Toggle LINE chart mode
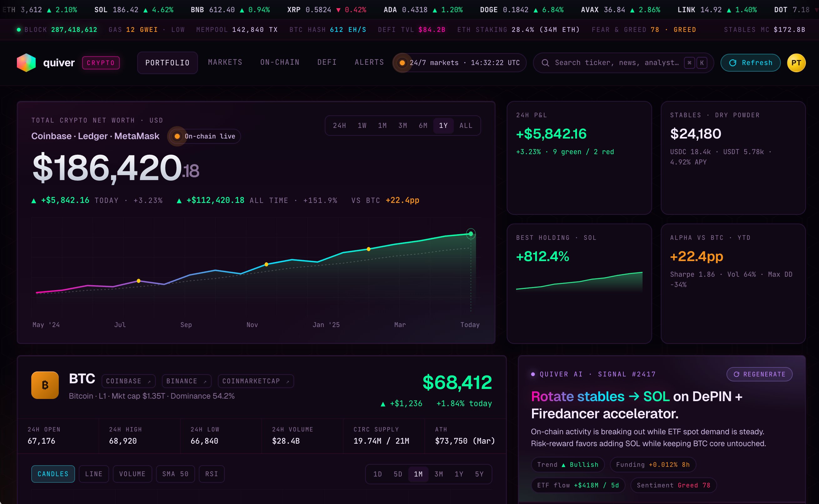This screenshot has height=504, width=819. tap(94, 474)
